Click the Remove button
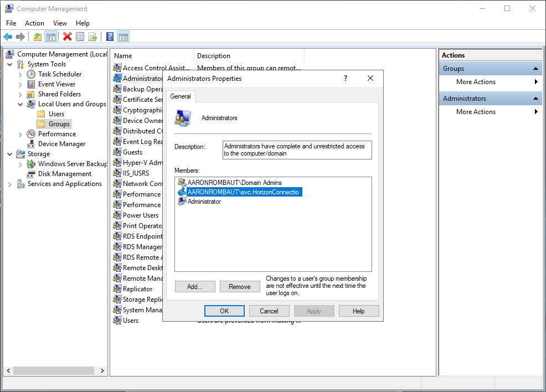546x392 pixels. pyautogui.click(x=240, y=287)
